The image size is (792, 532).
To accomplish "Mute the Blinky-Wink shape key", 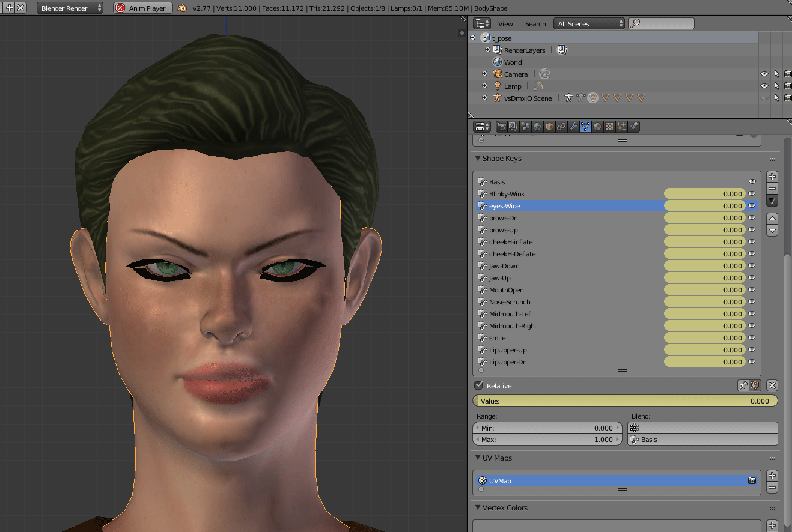I will 752,193.
